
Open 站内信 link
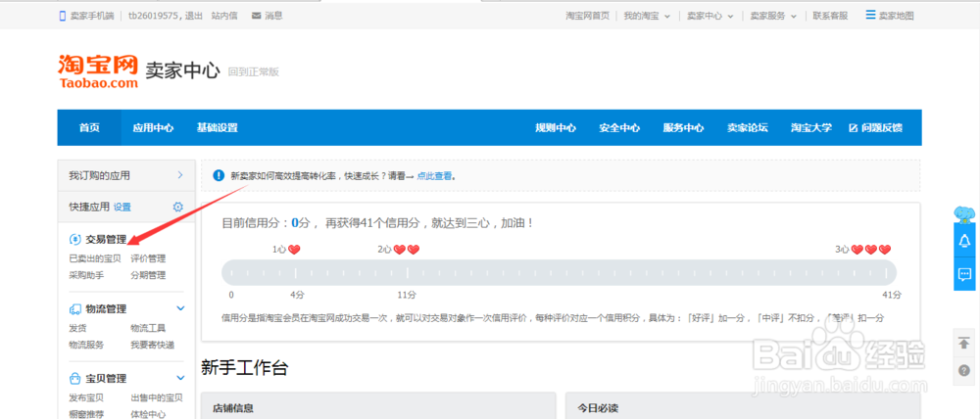pos(224,17)
